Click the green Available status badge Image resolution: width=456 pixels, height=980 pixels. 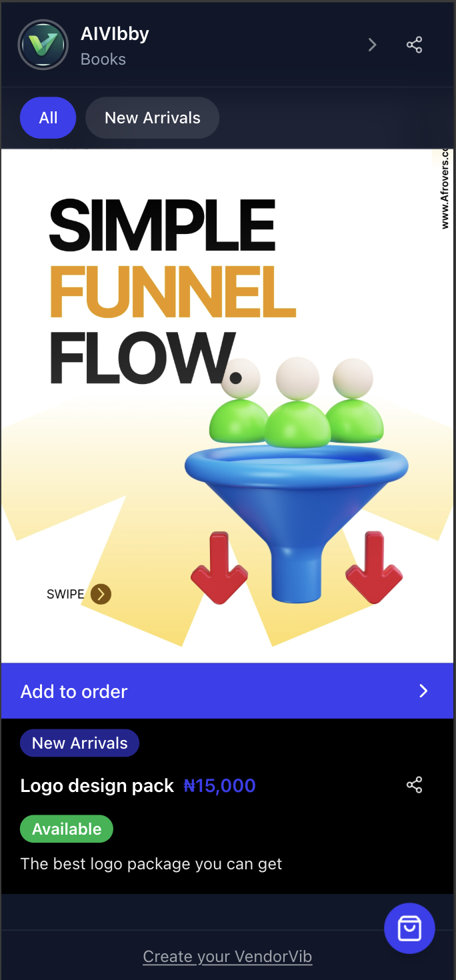[x=67, y=829]
